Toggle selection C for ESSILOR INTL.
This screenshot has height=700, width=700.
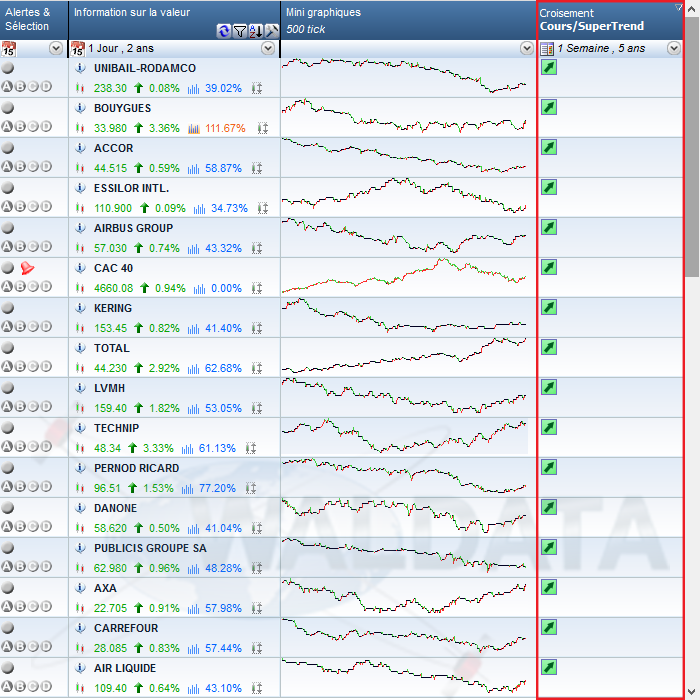coord(33,206)
